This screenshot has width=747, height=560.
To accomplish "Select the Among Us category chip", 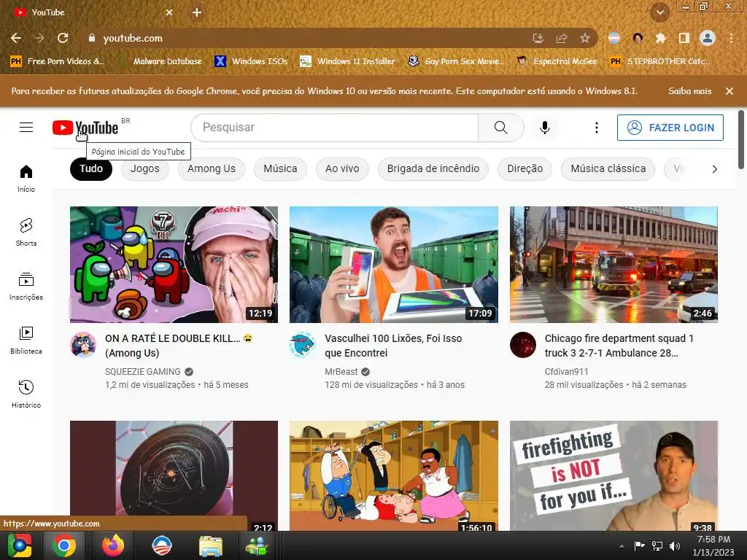I will point(212,169).
